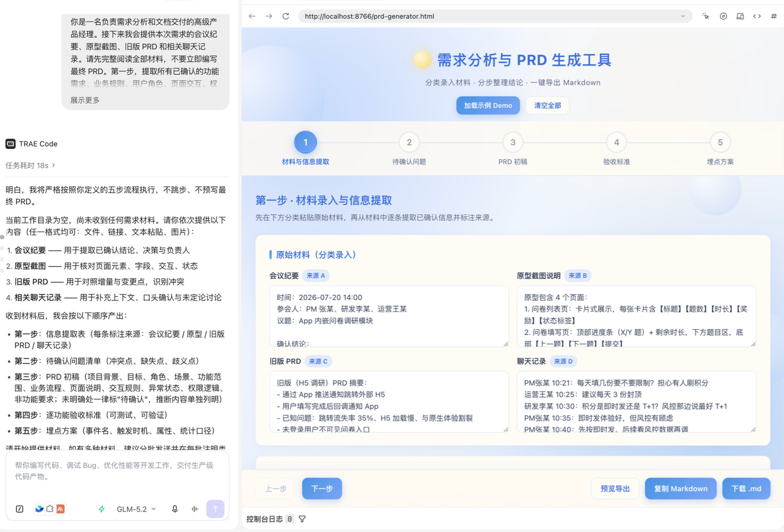The width and height of the screenshot is (784, 532).
Task: Toggle responsive device preview icon
Action: (x=740, y=16)
